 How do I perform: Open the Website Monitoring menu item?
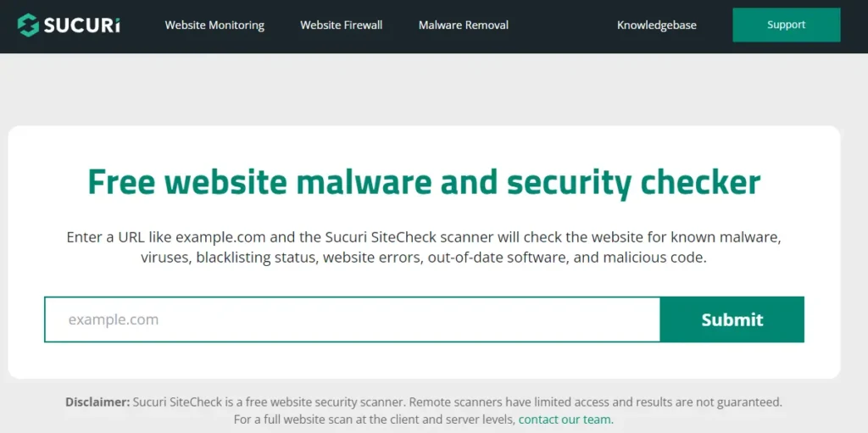tap(214, 25)
